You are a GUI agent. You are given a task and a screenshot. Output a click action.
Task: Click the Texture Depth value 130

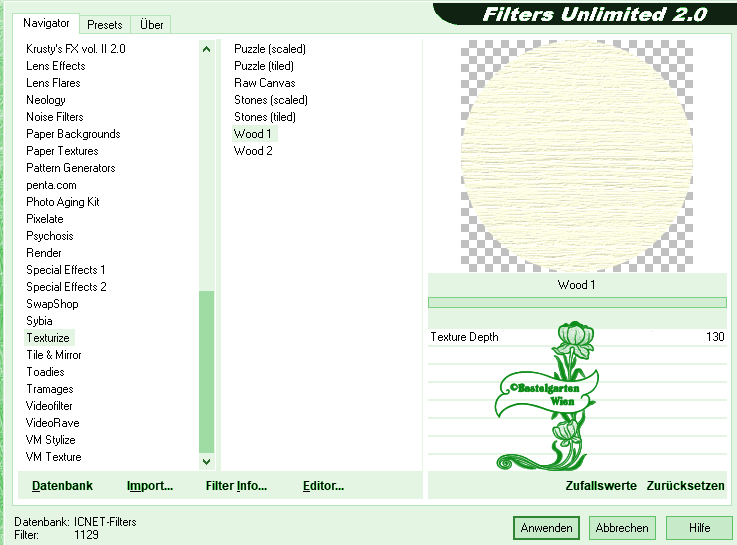point(715,337)
